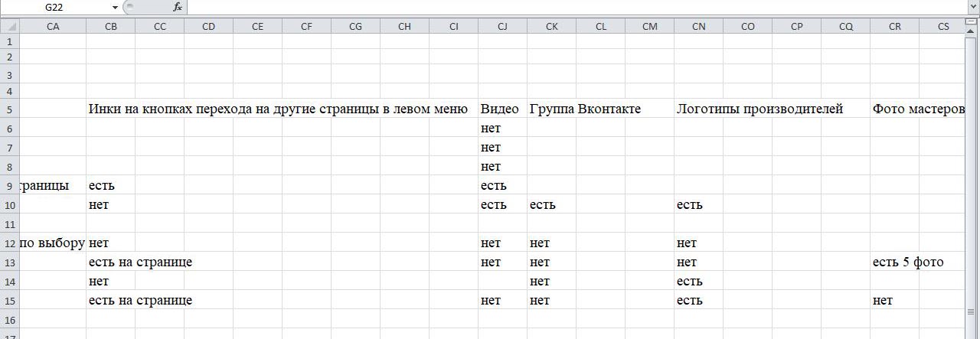Select row 10 header
Viewport: 980px width, 339px height.
pos(9,205)
